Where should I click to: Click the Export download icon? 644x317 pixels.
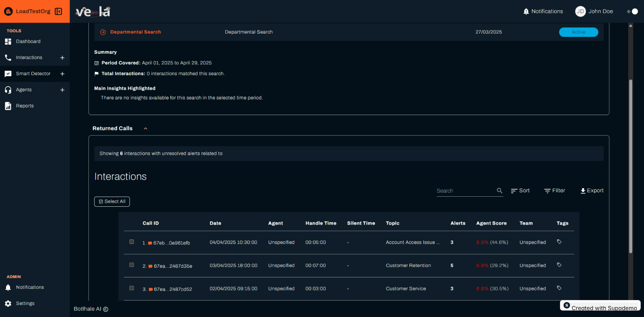point(583,191)
